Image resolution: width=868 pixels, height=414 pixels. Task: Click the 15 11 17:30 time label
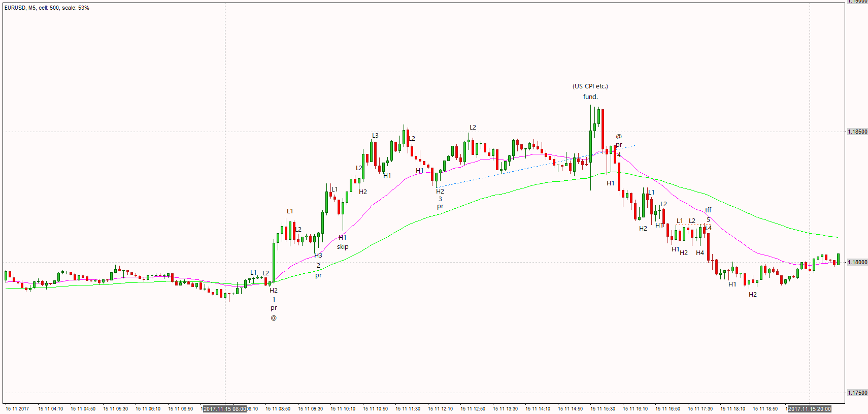coord(700,409)
